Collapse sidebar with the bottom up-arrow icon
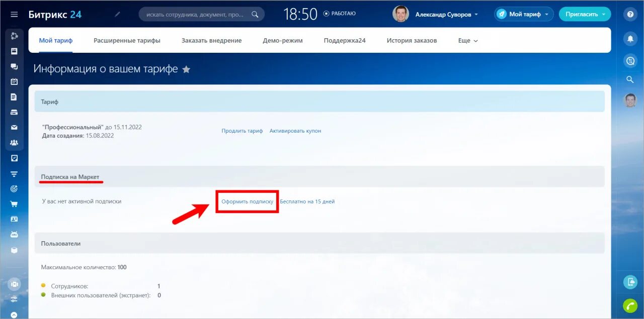Screen dimensions: 644x319 14,315
